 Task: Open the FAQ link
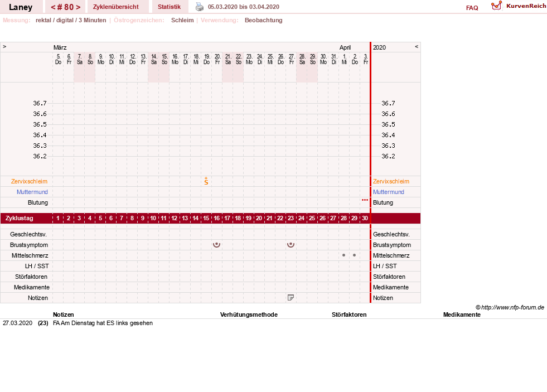point(472,8)
